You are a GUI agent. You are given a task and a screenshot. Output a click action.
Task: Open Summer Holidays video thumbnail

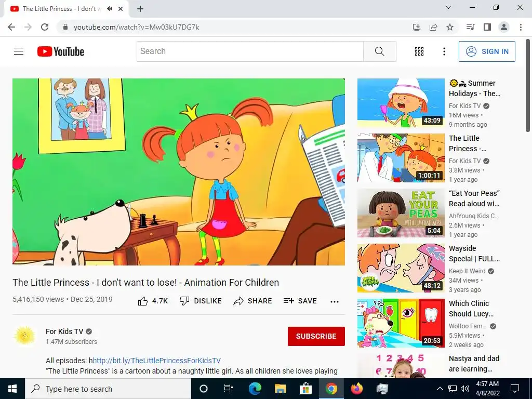tap(401, 103)
